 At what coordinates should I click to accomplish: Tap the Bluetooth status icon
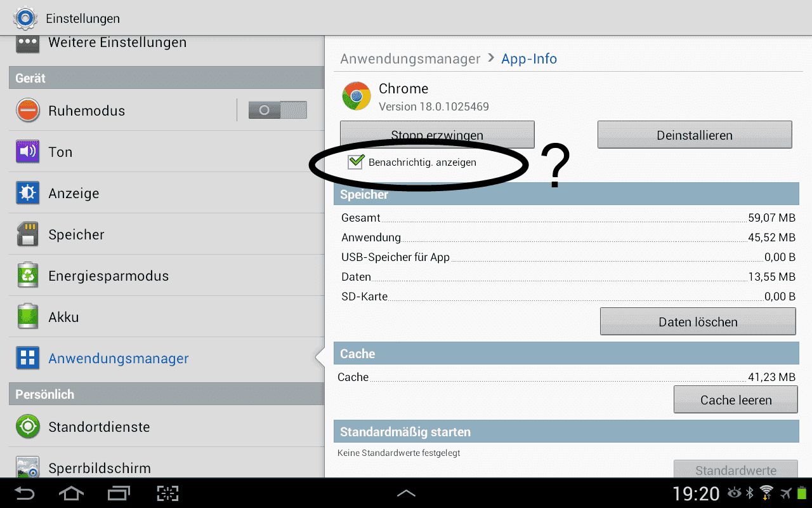click(749, 493)
